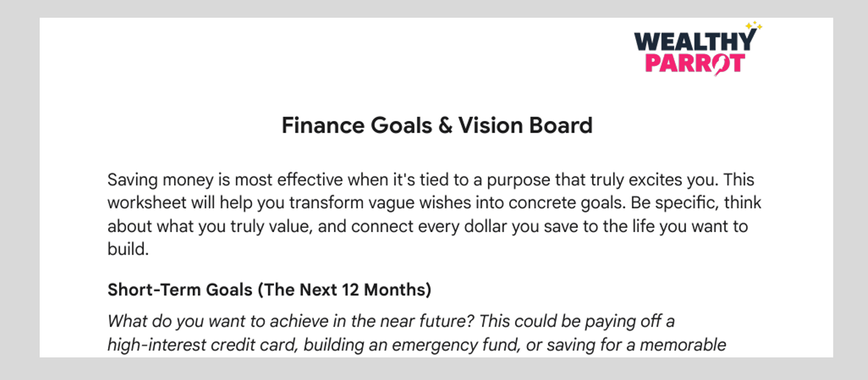The height and width of the screenshot is (380, 868).
Task: Click the Wealthy Parrot logo
Action: (698, 48)
